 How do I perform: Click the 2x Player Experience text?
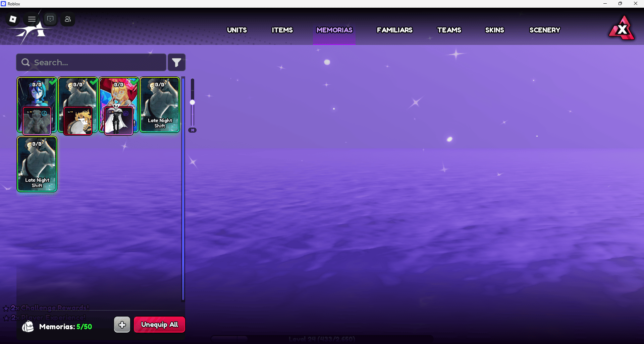click(48, 317)
